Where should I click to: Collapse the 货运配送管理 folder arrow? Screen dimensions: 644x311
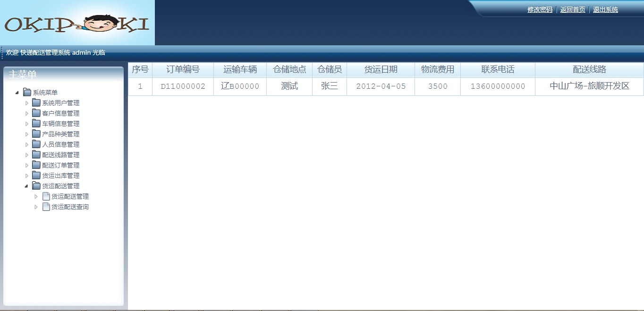(27, 186)
